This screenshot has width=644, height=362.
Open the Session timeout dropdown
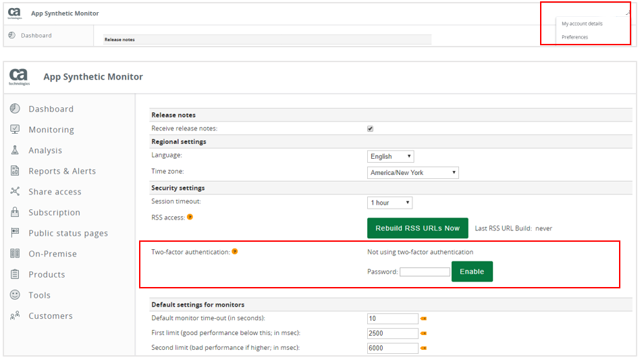pyautogui.click(x=390, y=203)
